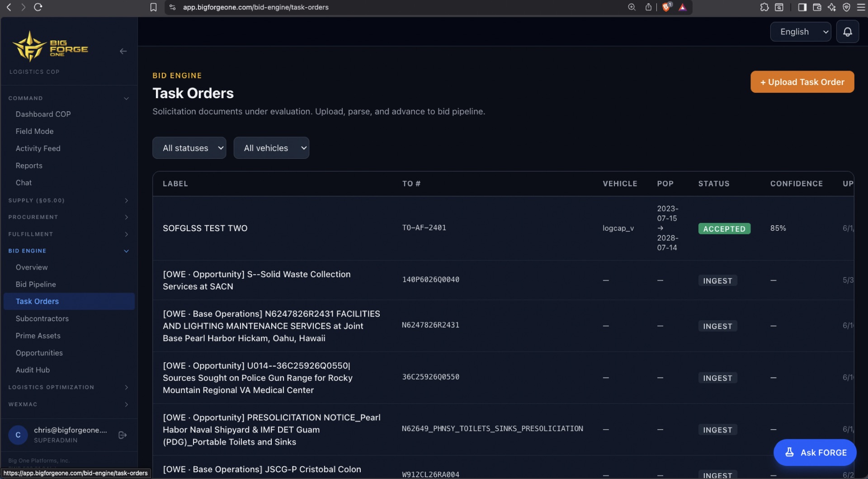Select the TO-AF-2401 order number
Image resolution: width=868 pixels, height=479 pixels.
pyautogui.click(x=424, y=228)
